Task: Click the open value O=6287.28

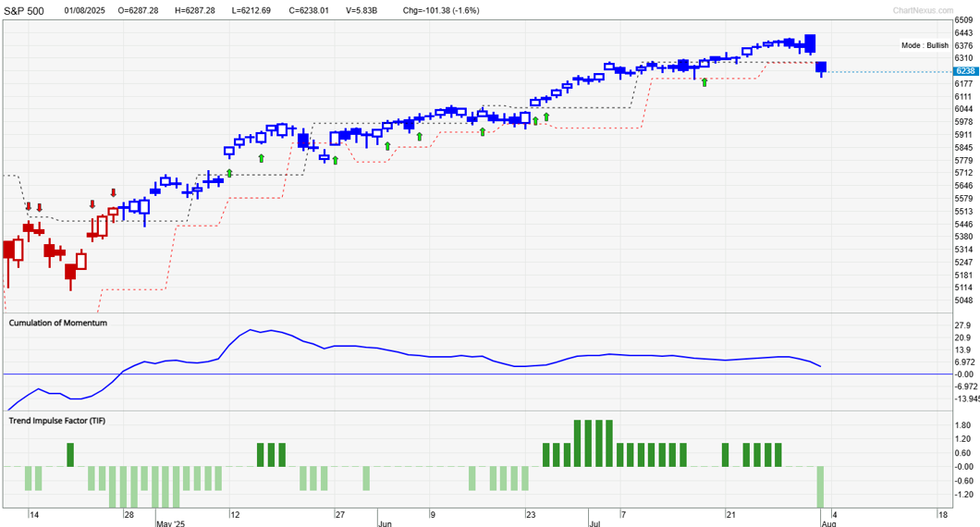Action: [x=138, y=10]
